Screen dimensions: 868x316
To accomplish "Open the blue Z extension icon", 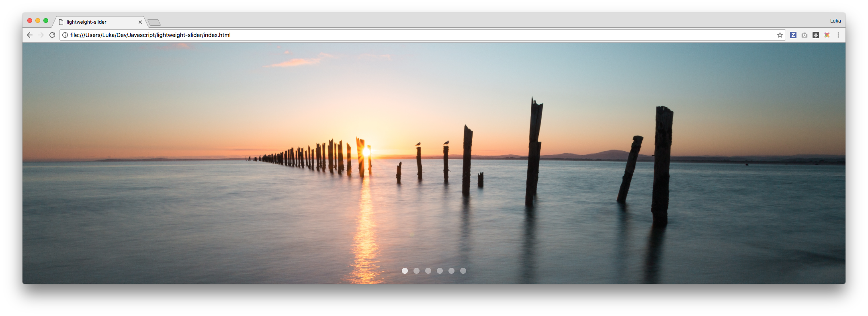I will [x=793, y=35].
